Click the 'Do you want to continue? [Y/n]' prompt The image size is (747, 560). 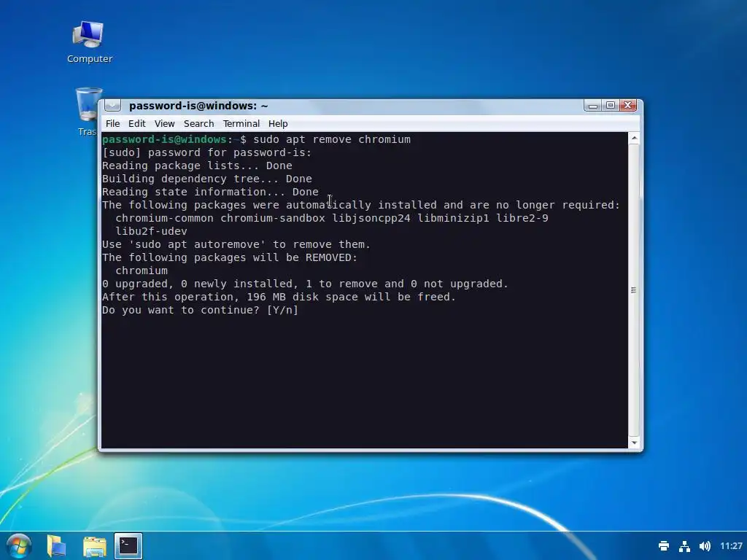tap(200, 310)
